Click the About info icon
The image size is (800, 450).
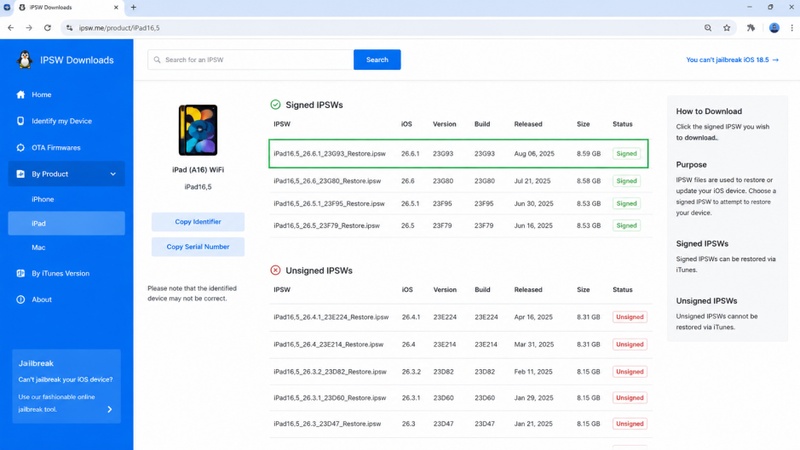[20, 299]
